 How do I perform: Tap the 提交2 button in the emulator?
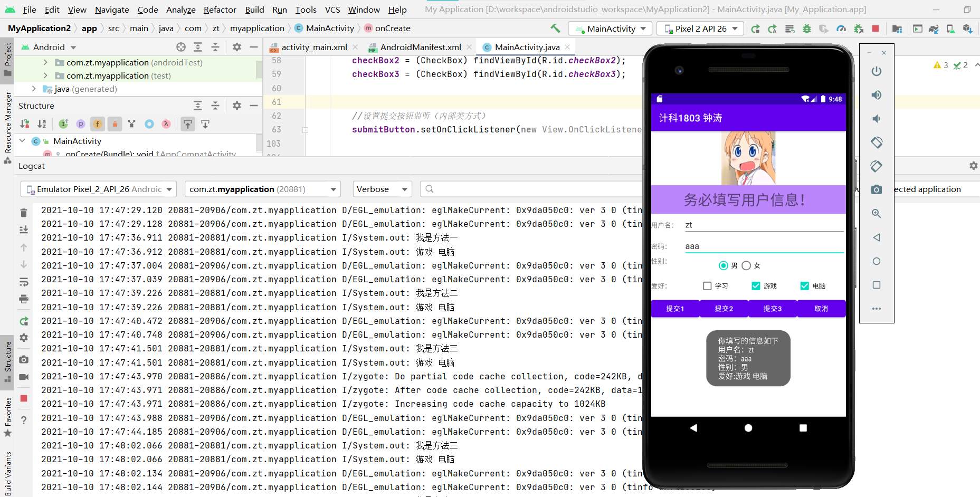point(724,309)
